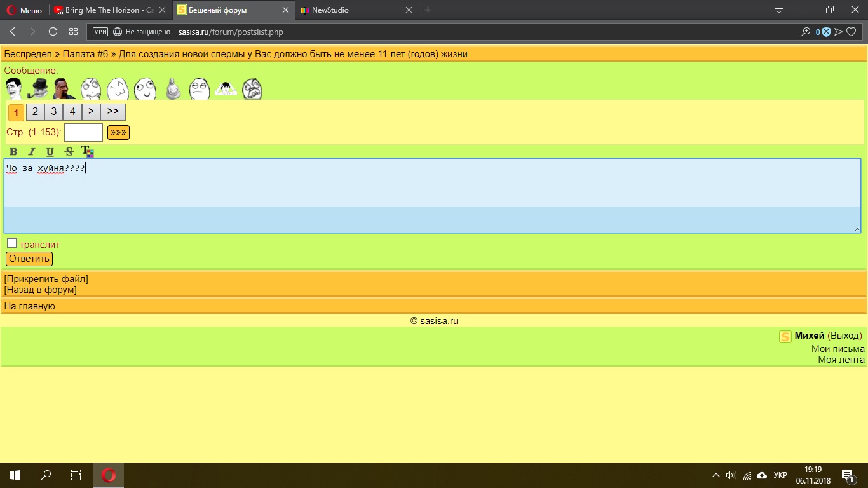Screen dimensions: 868x488
Task: Insert the top hat gentleman smiley
Action: click(x=39, y=88)
